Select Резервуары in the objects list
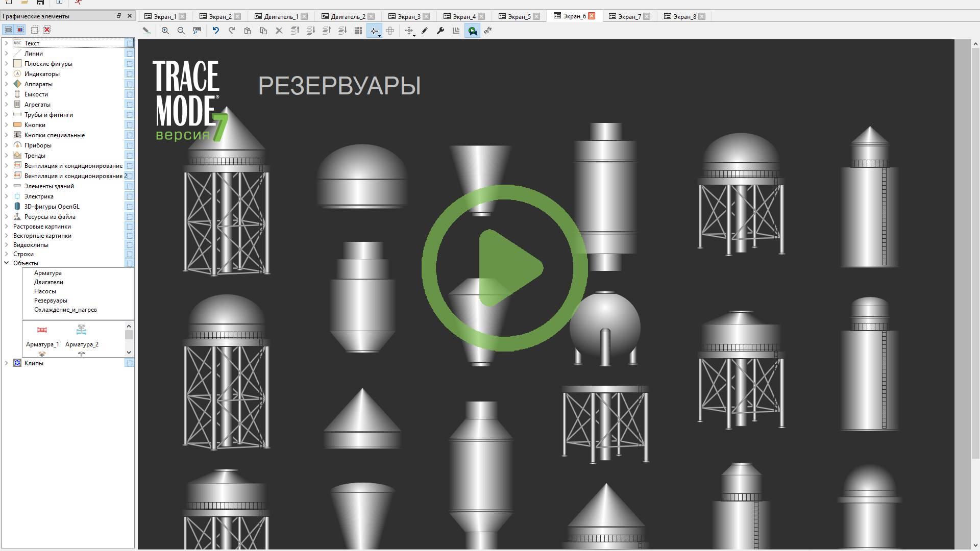Viewport: 980px width, 551px height. (x=51, y=300)
